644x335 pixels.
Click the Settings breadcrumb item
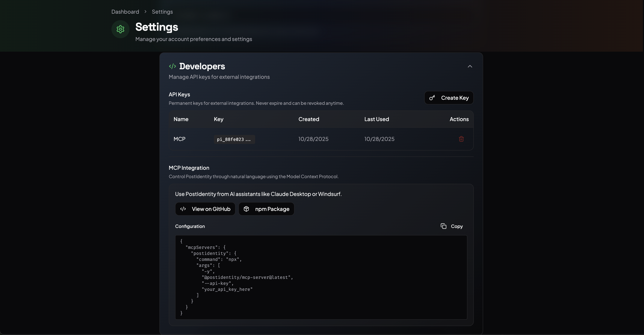click(162, 12)
